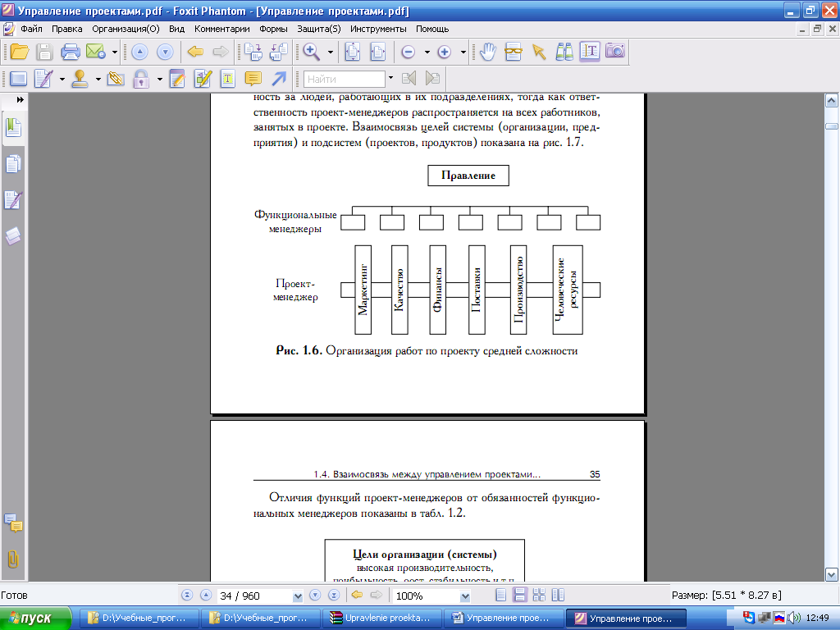This screenshot has width=840, height=630.
Task: Jump to the first page in the status bar
Action: [x=187, y=596]
